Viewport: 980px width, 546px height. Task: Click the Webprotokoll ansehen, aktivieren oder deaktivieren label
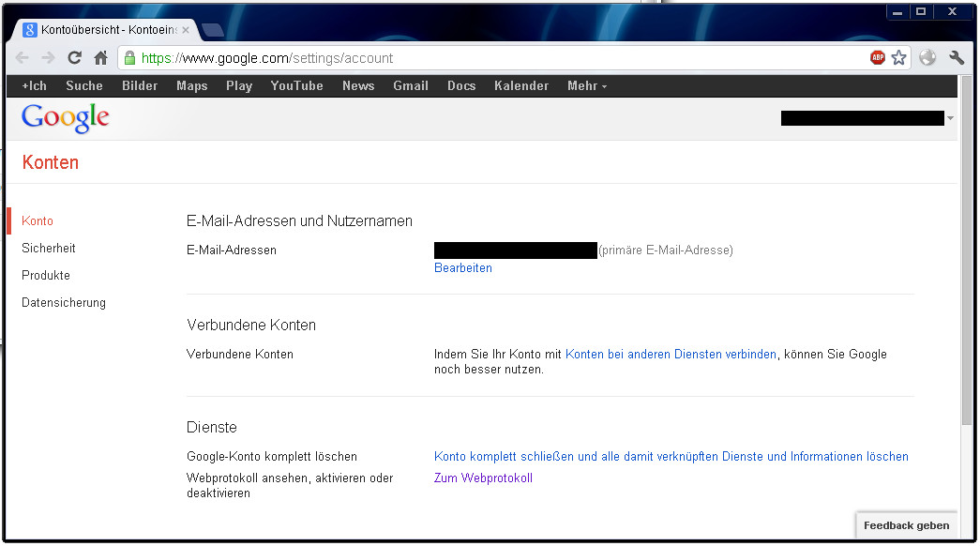tap(290, 485)
